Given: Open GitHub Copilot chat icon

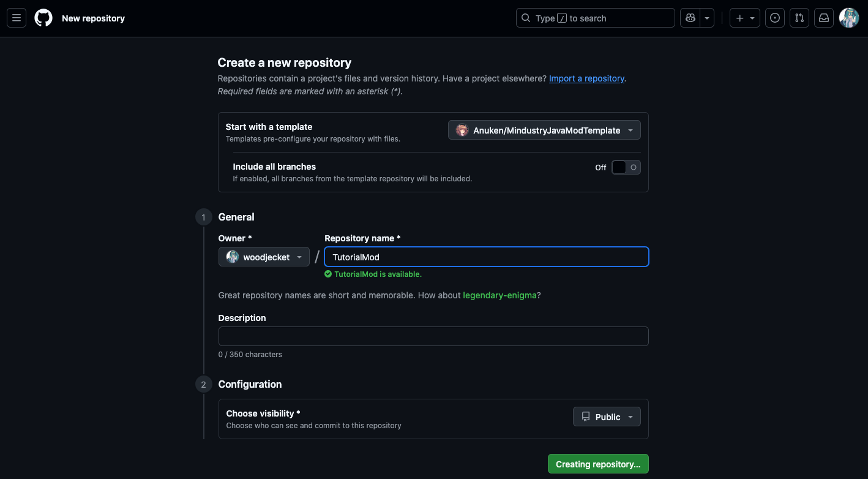Looking at the screenshot, I should click(x=689, y=18).
